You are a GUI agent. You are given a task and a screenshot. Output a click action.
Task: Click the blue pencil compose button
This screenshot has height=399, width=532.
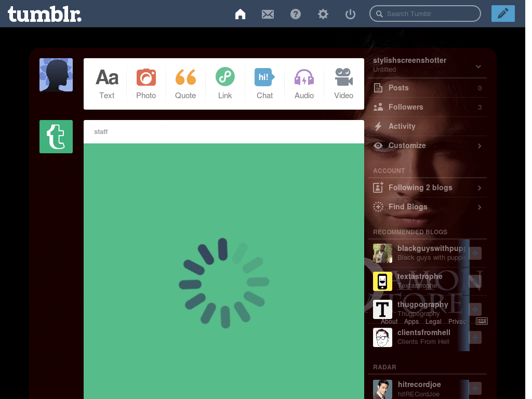click(x=503, y=14)
